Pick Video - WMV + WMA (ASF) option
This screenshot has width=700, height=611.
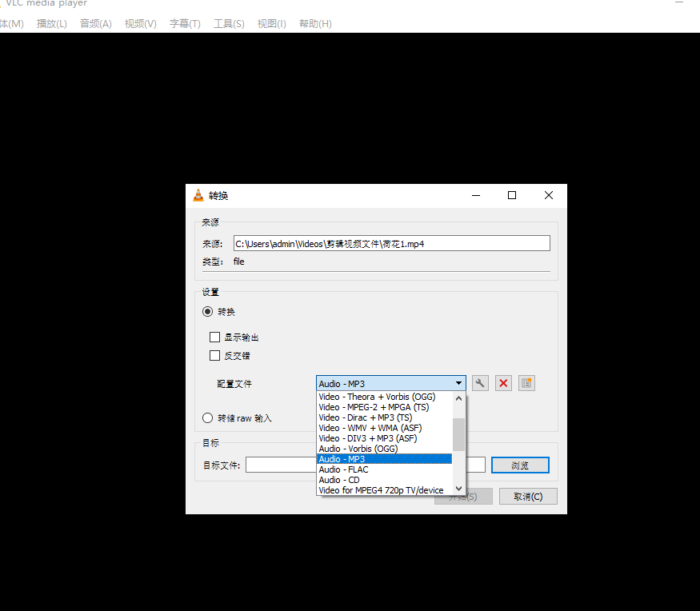click(384, 428)
